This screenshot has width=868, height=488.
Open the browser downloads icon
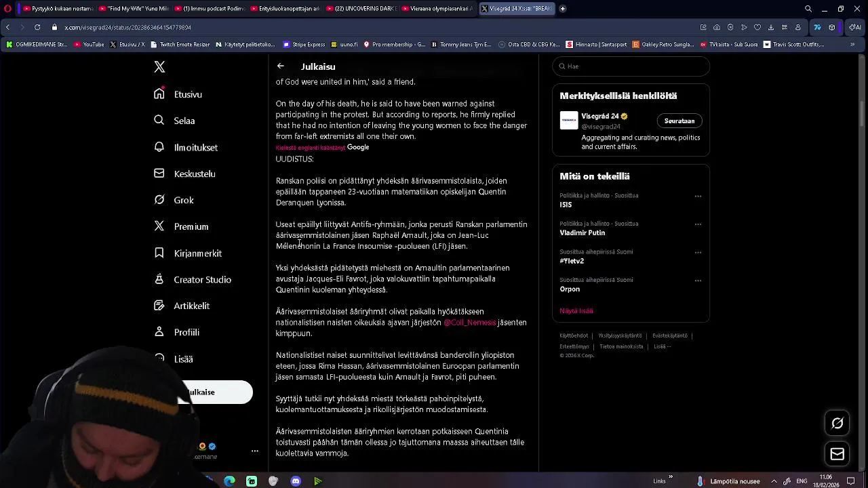[x=771, y=27]
